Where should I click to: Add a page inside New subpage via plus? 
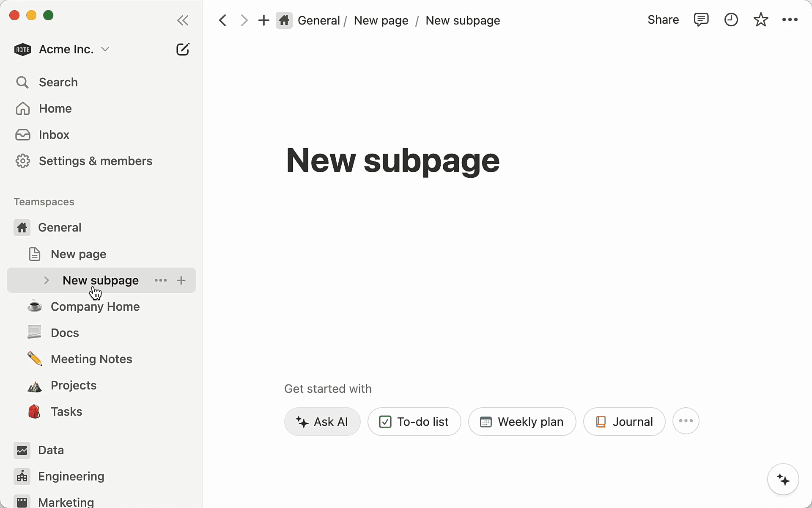(x=181, y=280)
